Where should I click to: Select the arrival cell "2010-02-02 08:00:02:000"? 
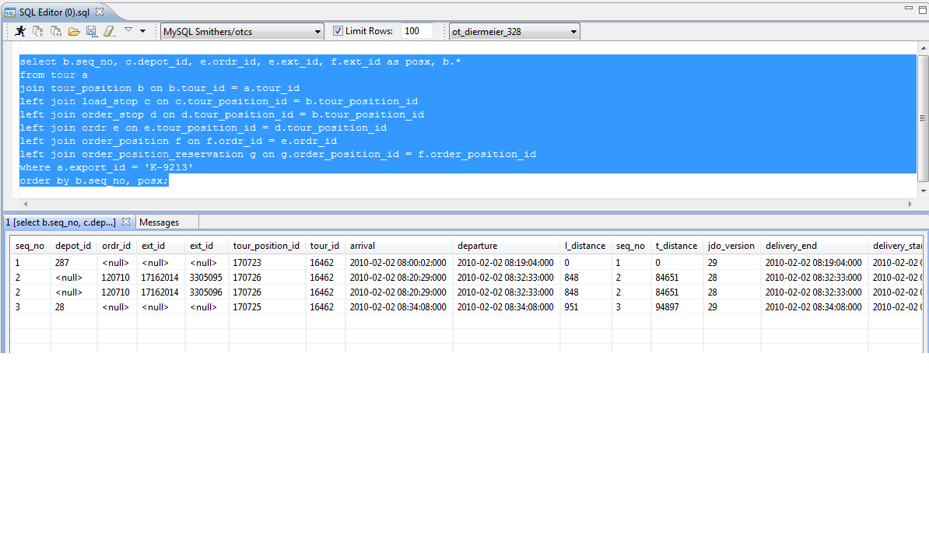point(398,262)
